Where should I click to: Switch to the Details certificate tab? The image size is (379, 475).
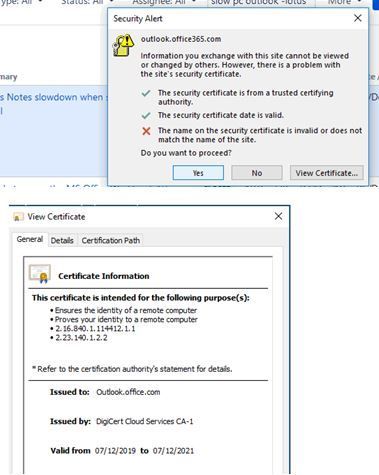62,240
